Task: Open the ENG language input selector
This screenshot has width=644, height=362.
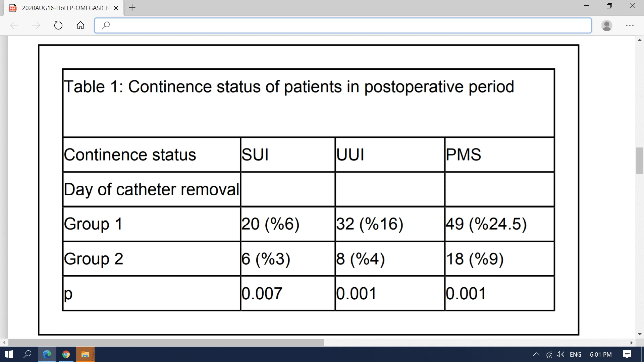Action: (x=576, y=354)
